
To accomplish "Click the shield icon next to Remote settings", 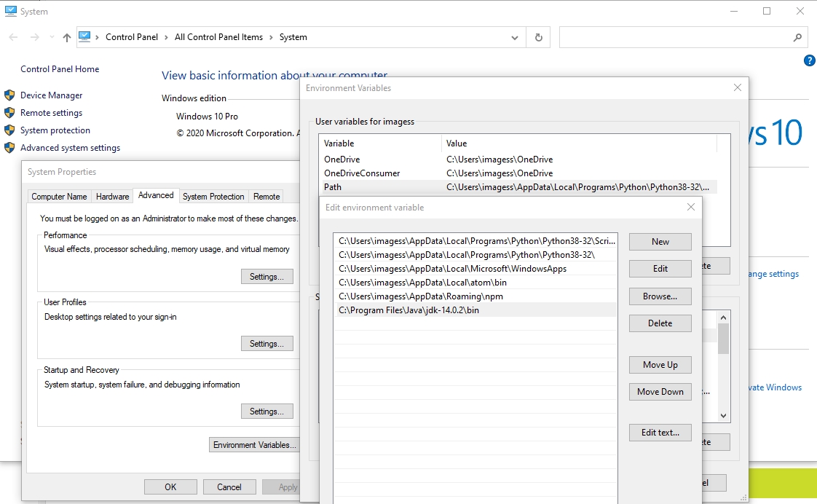I will click(9, 113).
